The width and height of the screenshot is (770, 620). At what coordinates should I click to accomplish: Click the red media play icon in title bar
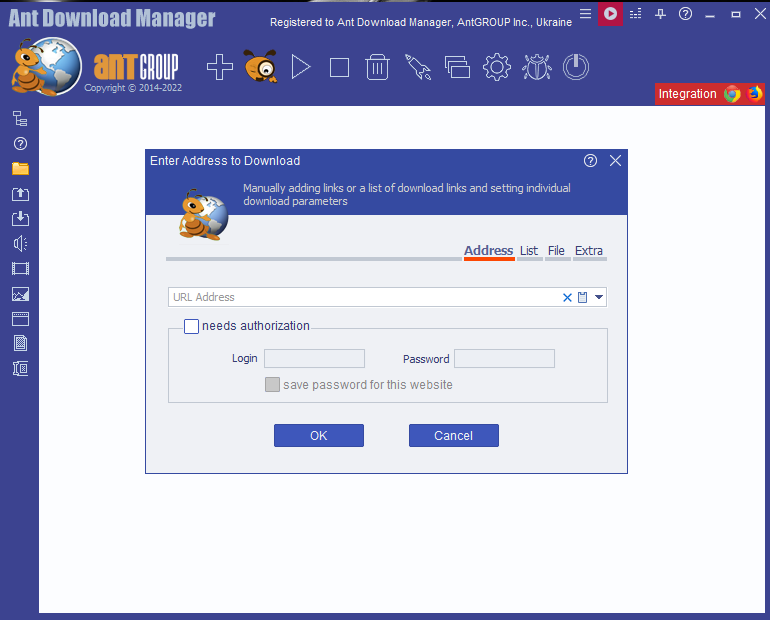pos(610,14)
